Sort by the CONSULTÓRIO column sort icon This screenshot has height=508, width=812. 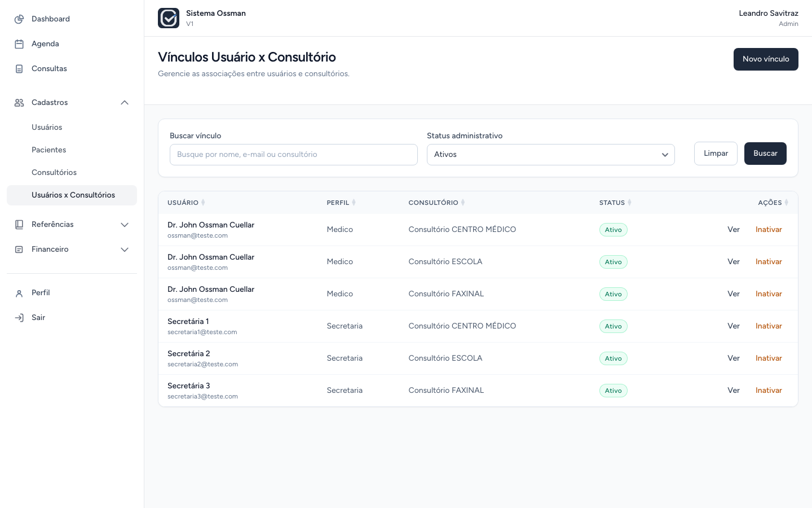[x=463, y=203]
